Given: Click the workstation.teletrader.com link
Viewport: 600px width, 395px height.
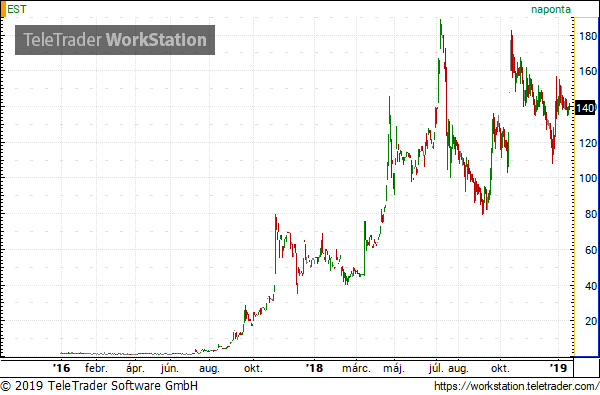Looking at the screenshot, I should (x=517, y=386).
